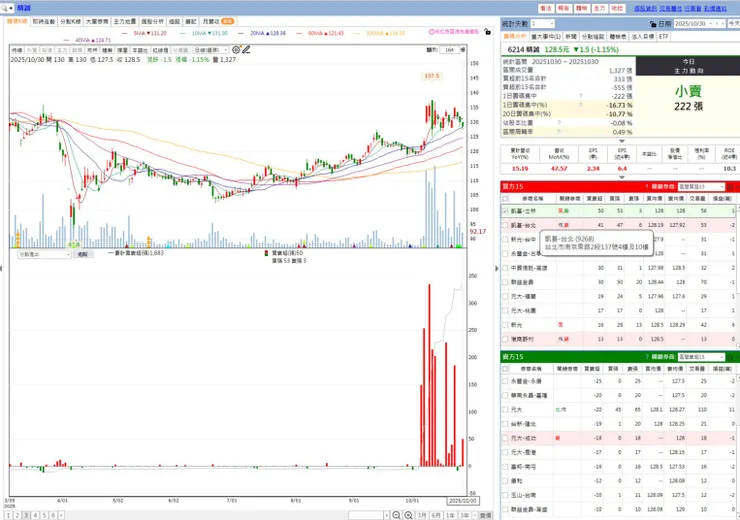
Task: Tick the select-all checkbox in 買方15 table header
Action: click(505, 199)
